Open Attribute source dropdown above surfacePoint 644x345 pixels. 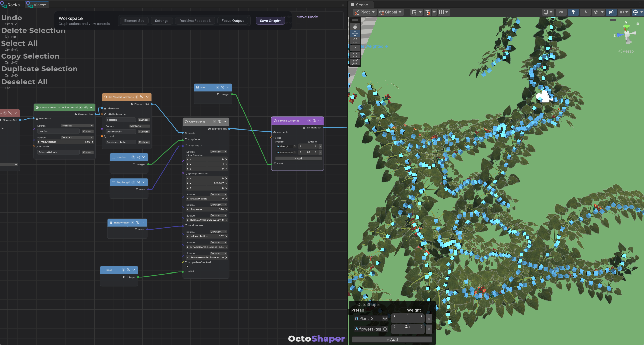139,126
